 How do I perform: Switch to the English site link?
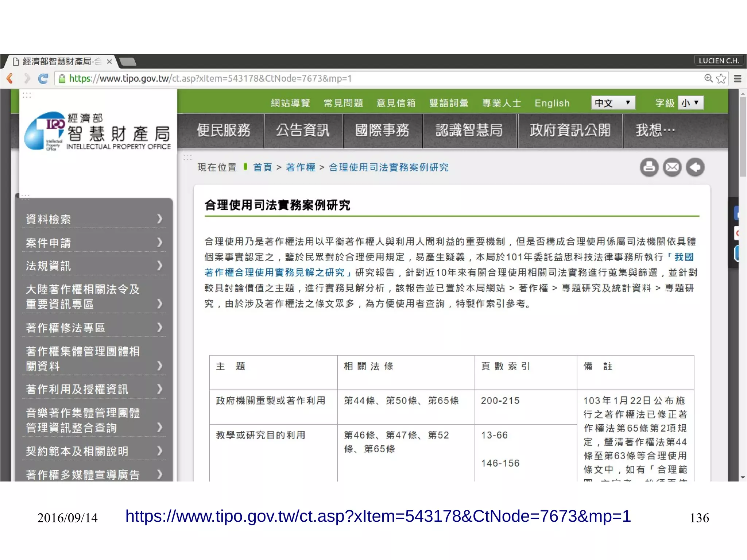(552, 103)
